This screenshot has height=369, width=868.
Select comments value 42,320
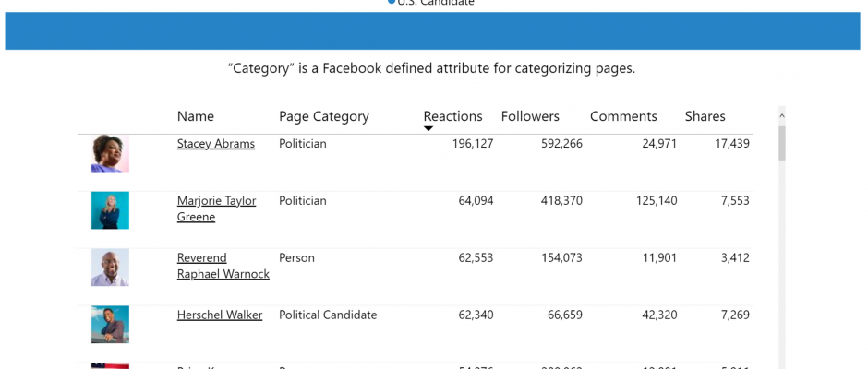(x=659, y=315)
